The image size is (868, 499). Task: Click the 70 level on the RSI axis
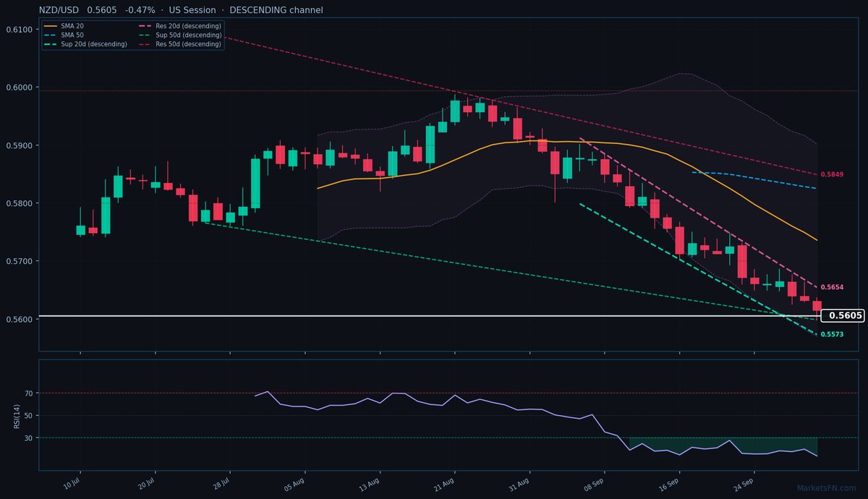coord(29,393)
